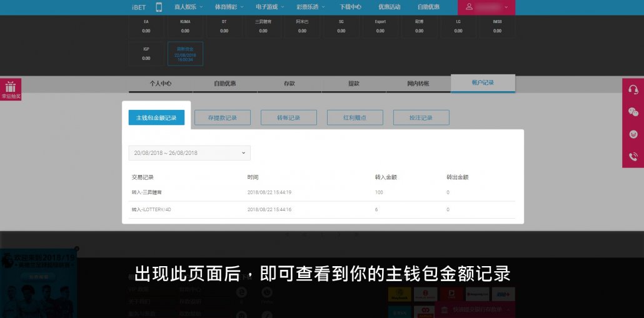Expand the 电子游戏 menu
644x318 pixels.
click(x=269, y=7)
